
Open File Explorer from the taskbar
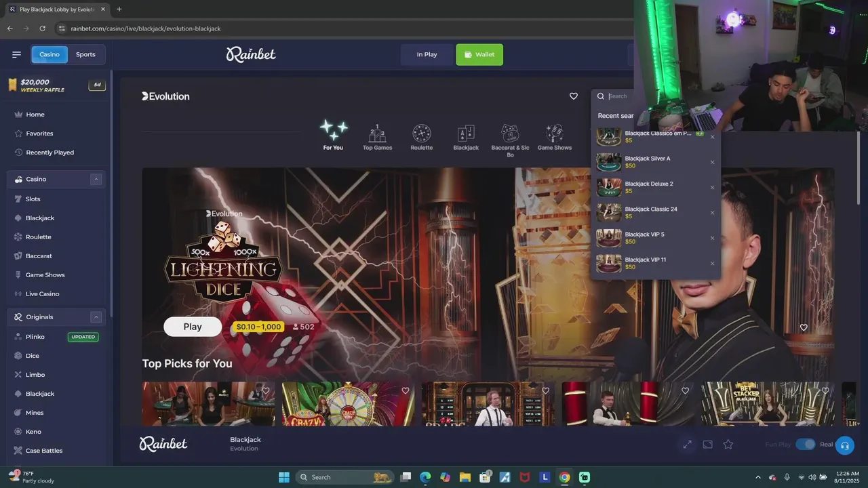pyautogui.click(x=465, y=477)
